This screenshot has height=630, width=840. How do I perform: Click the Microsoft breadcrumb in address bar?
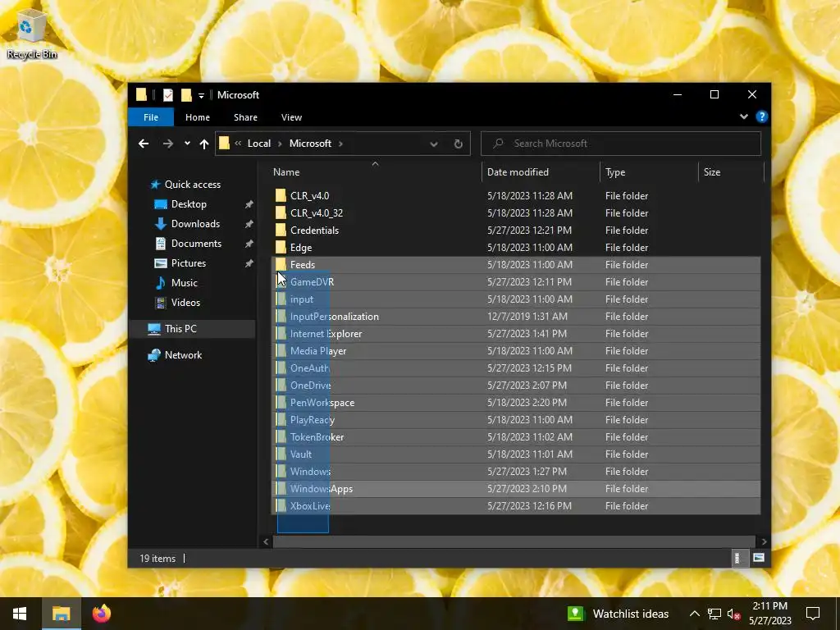point(310,143)
